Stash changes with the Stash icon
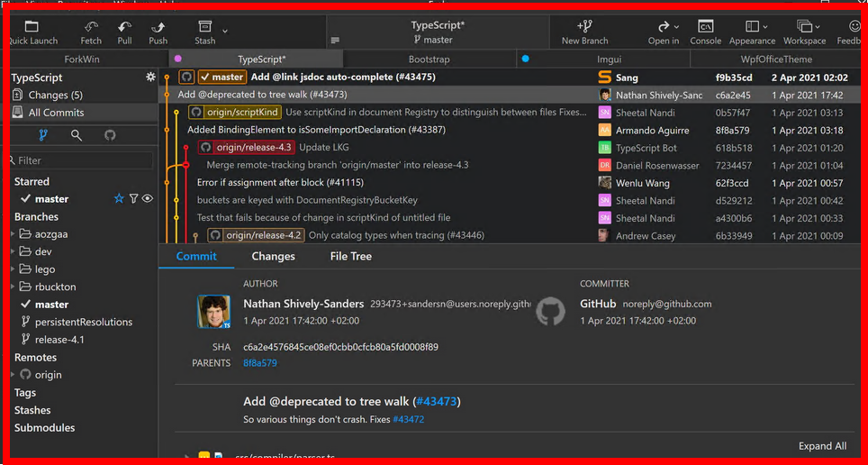This screenshot has height=465, width=868. tap(204, 32)
